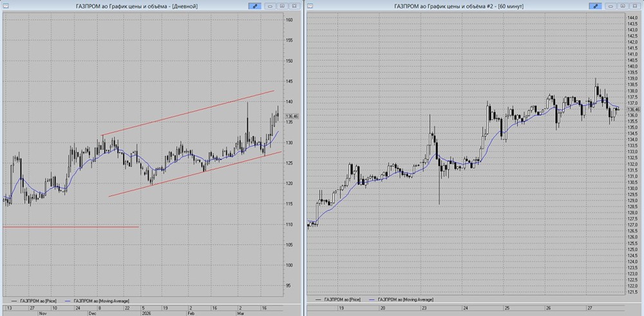The image size is (644, 316).
Task: Click the 60 минут chart title bar text
Action: pyautogui.click(x=459, y=6)
